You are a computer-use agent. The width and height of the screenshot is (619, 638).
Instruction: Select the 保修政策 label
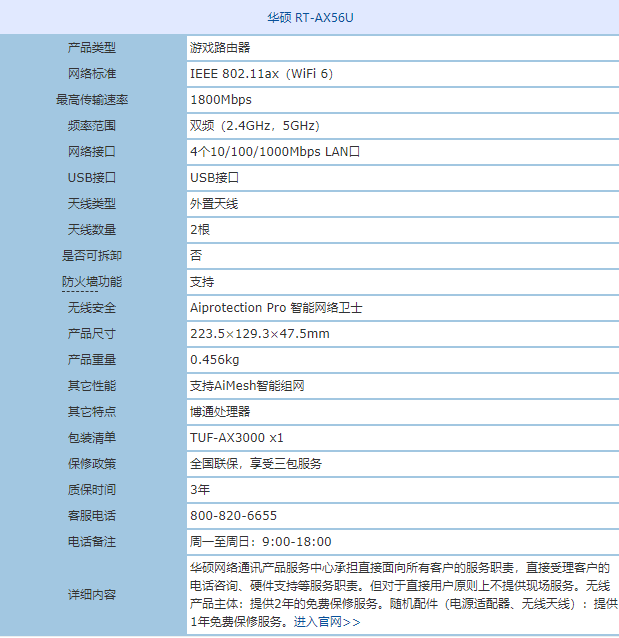tap(92, 464)
